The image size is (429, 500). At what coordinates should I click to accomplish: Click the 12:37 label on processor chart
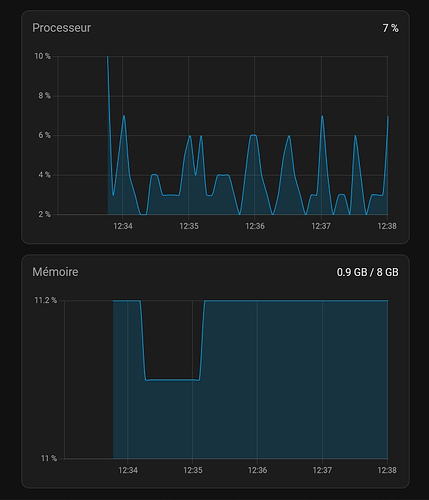[321, 226]
